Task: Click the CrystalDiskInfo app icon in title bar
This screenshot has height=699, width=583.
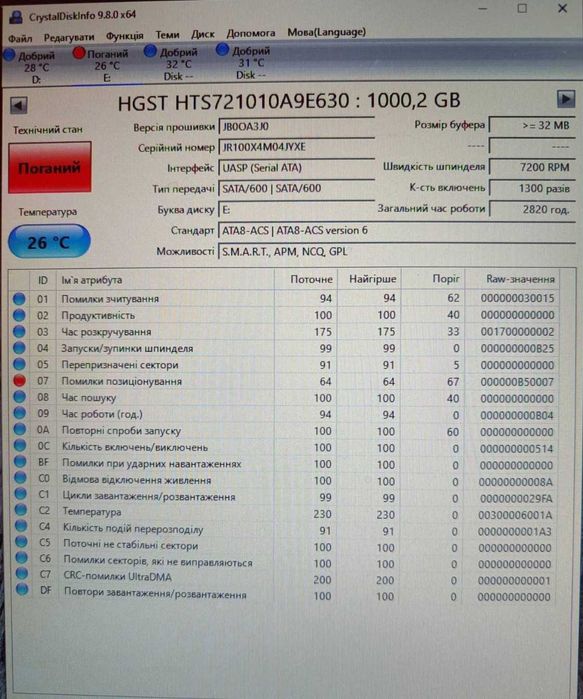Action: click(16, 16)
